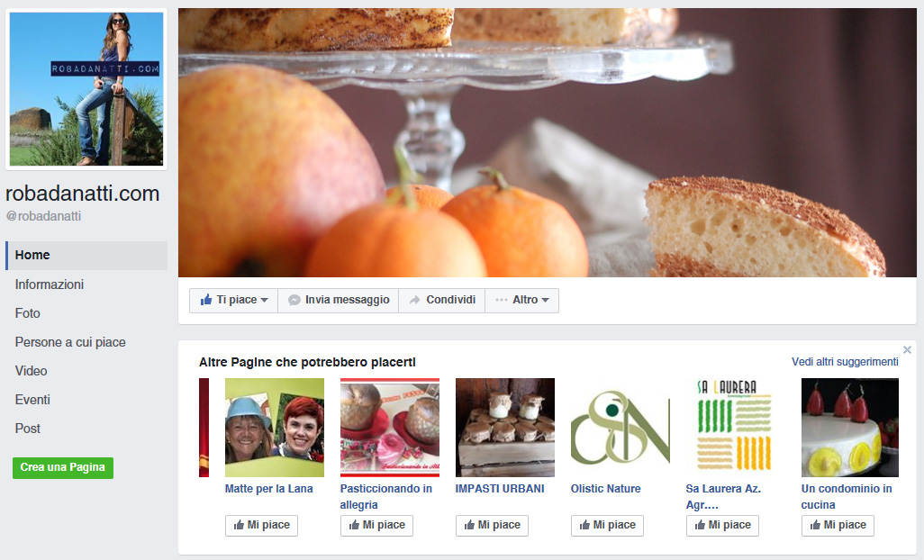The height and width of the screenshot is (560, 924).
Task: Like the Matte per la Lana page
Action: (x=262, y=525)
